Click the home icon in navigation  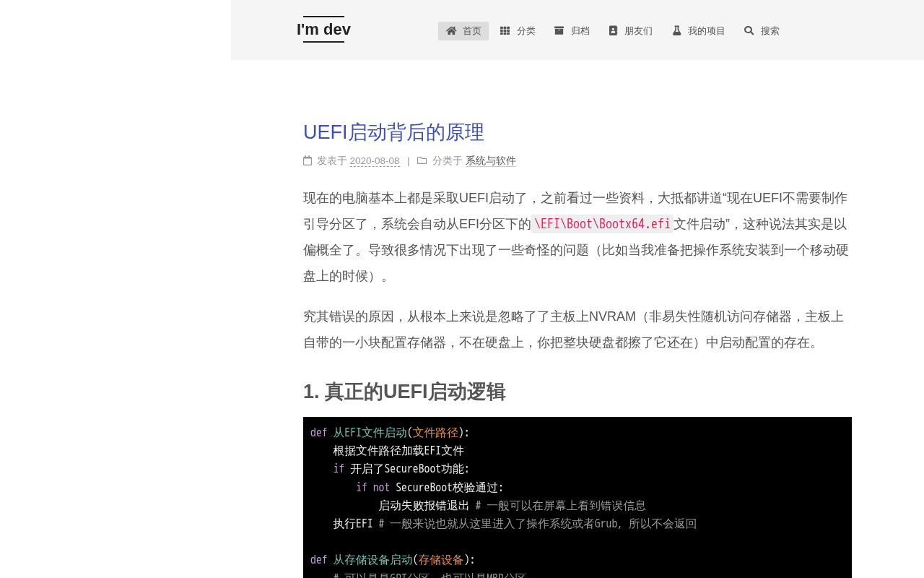tap(451, 30)
